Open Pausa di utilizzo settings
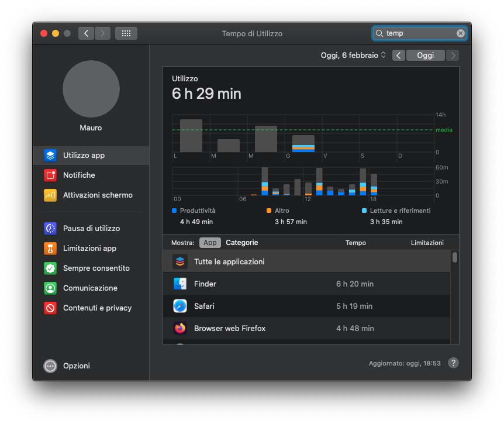Viewport: 504px width, 424px height. (91, 229)
